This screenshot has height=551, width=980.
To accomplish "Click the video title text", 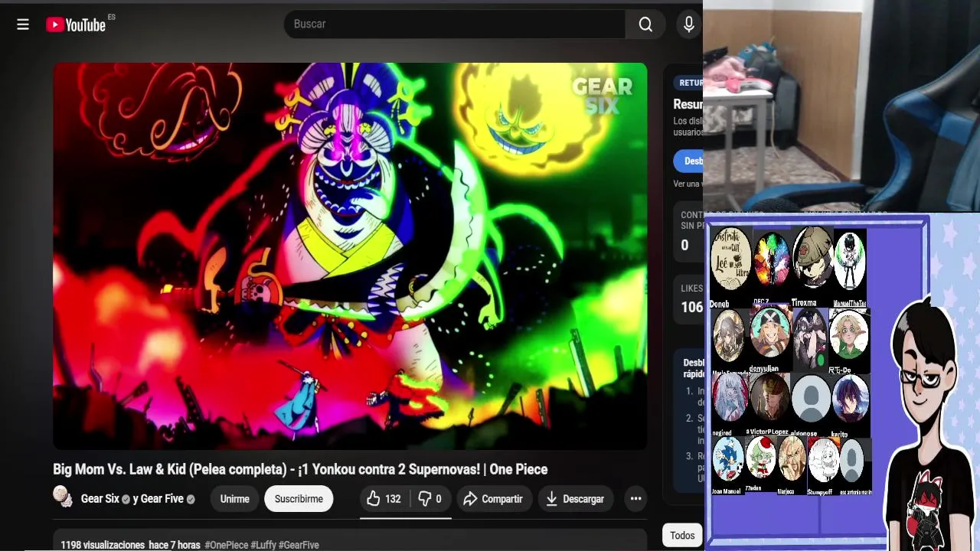I will pyautogui.click(x=300, y=469).
